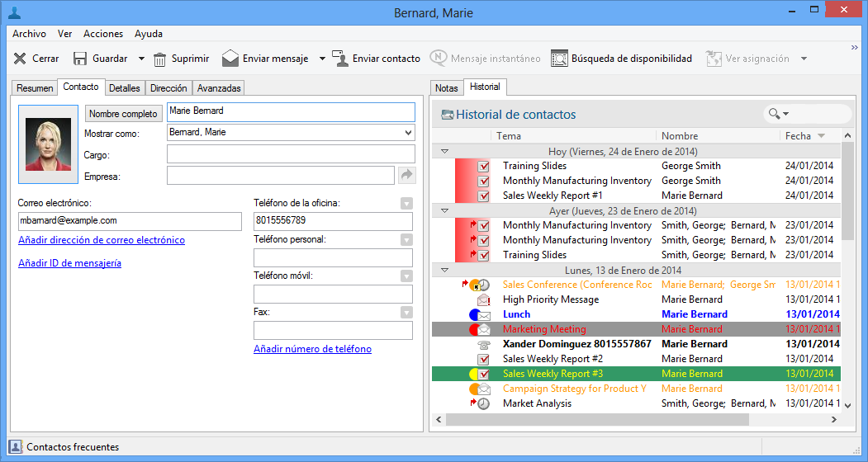
Task: Click the Enviar mensaje envelope icon
Action: tap(230, 59)
